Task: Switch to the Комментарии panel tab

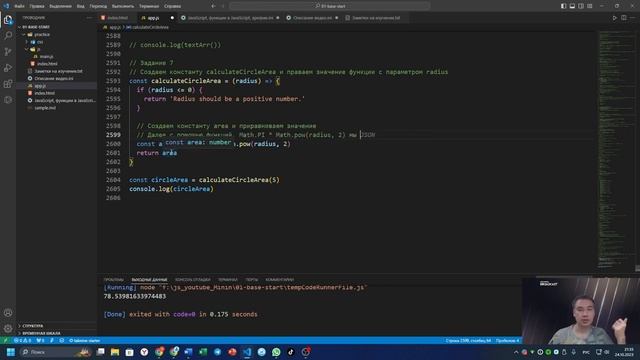Action: point(280,280)
